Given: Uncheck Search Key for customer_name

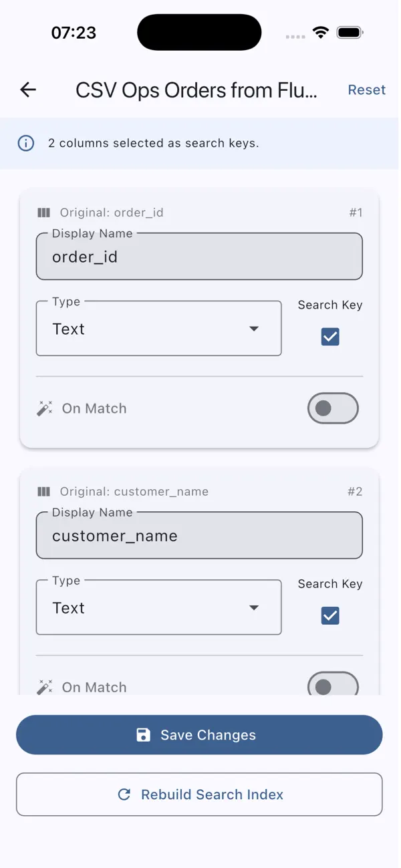Looking at the screenshot, I should tap(329, 615).
